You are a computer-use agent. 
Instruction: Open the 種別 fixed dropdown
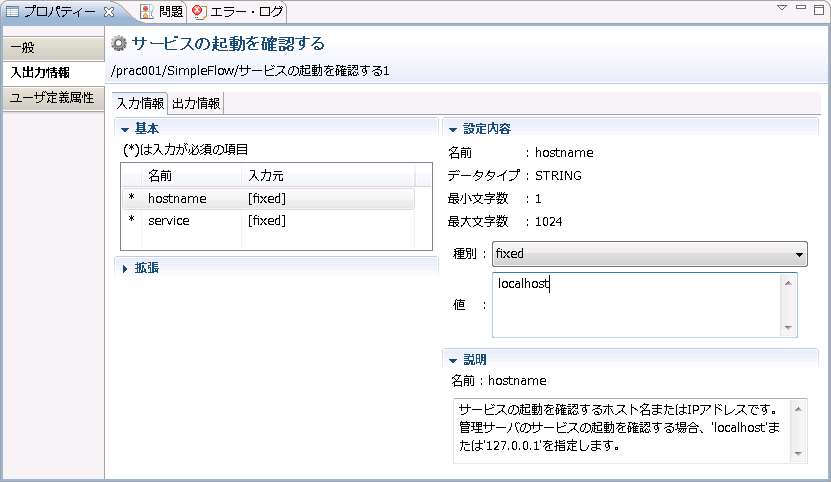(x=650, y=254)
